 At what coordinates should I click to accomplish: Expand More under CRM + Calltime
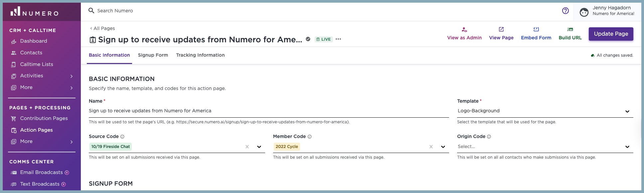pyautogui.click(x=72, y=88)
